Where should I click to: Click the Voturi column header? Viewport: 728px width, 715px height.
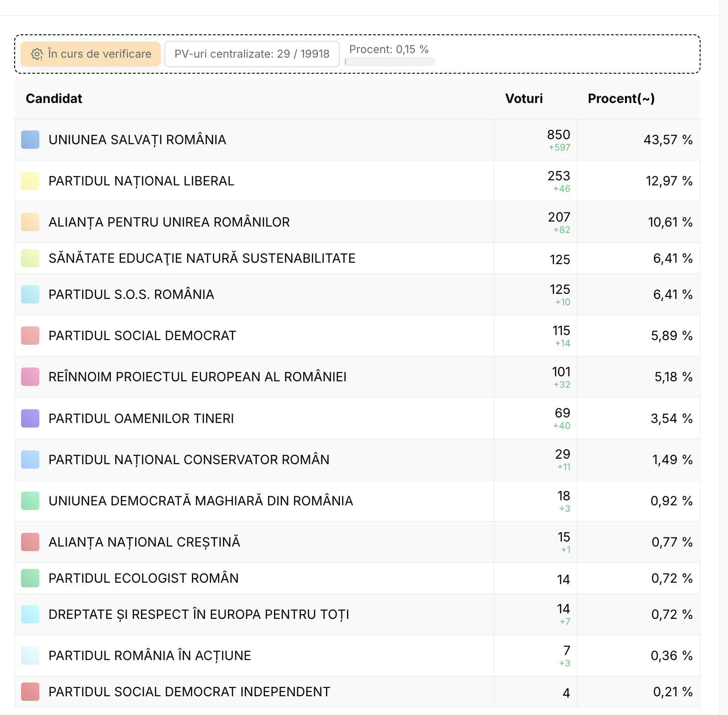(x=524, y=98)
